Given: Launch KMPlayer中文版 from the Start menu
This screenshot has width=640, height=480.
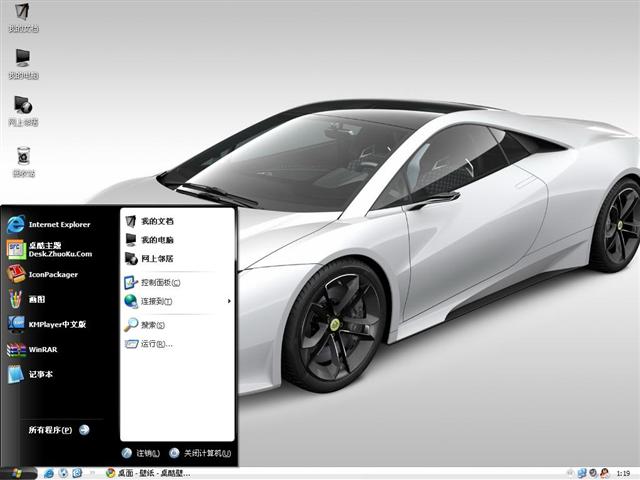Looking at the screenshot, I should coord(47,324).
